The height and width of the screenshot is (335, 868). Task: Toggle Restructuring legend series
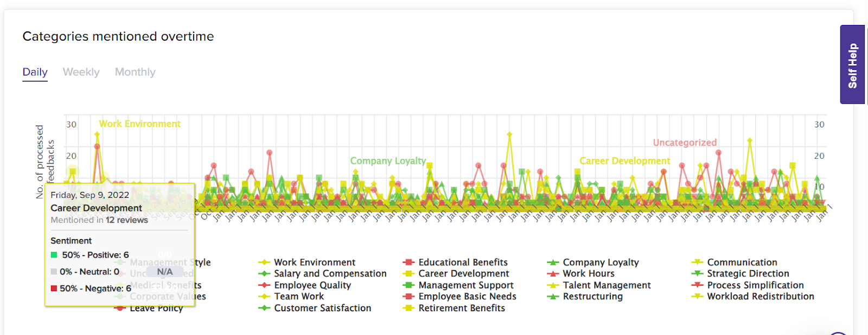(592, 297)
